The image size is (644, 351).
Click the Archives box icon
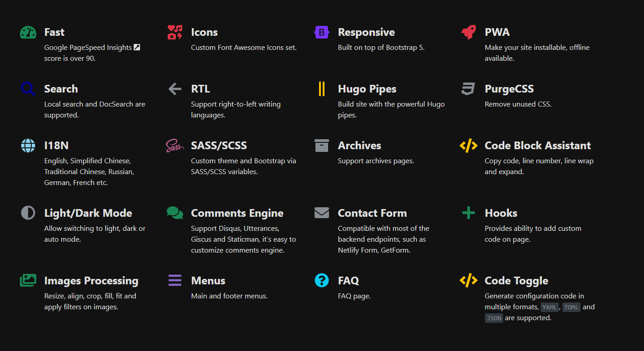322,146
